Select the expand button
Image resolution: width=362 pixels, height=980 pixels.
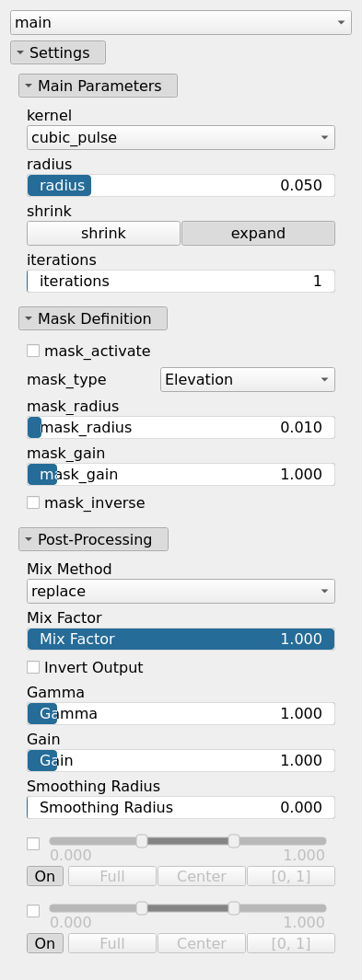258,233
